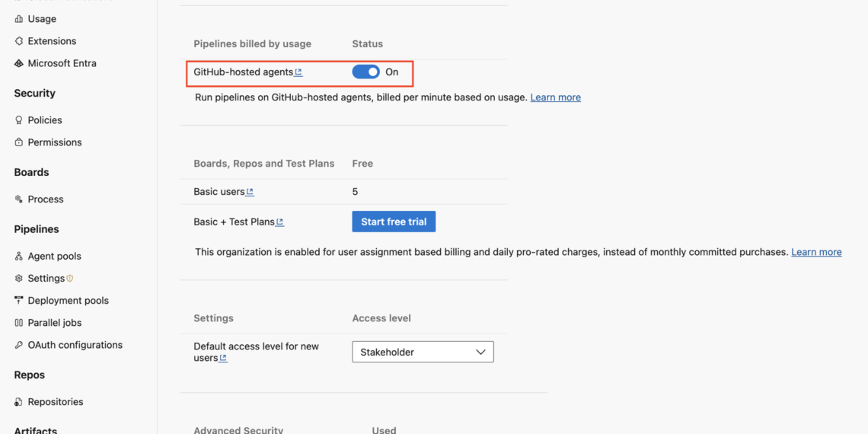The height and width of the screenshot is (434, 868).
Task: Click Learn more about GitHub-hosted agents billing
Action: click(555, 97)
